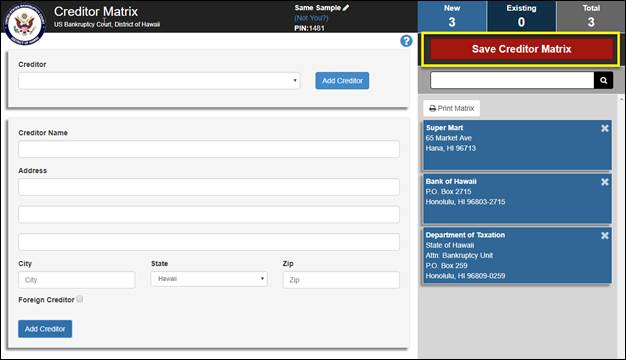Image resolution: width=626 pixels, height=360 pixels.
Task: Click the Same Sample user name
Action: [317, 8]
